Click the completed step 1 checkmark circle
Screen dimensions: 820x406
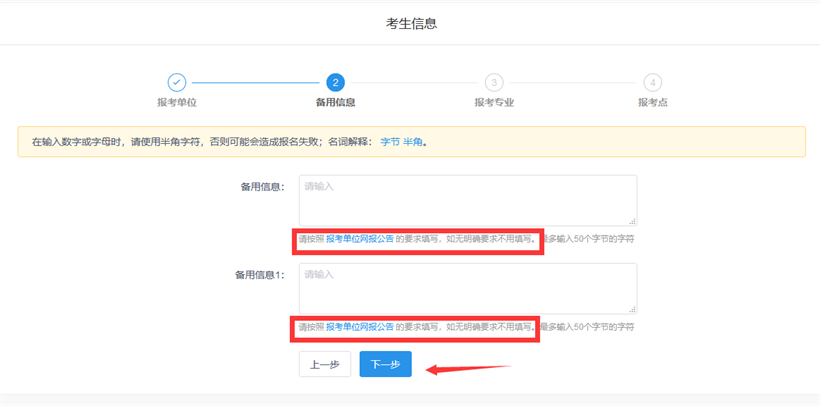176,83
